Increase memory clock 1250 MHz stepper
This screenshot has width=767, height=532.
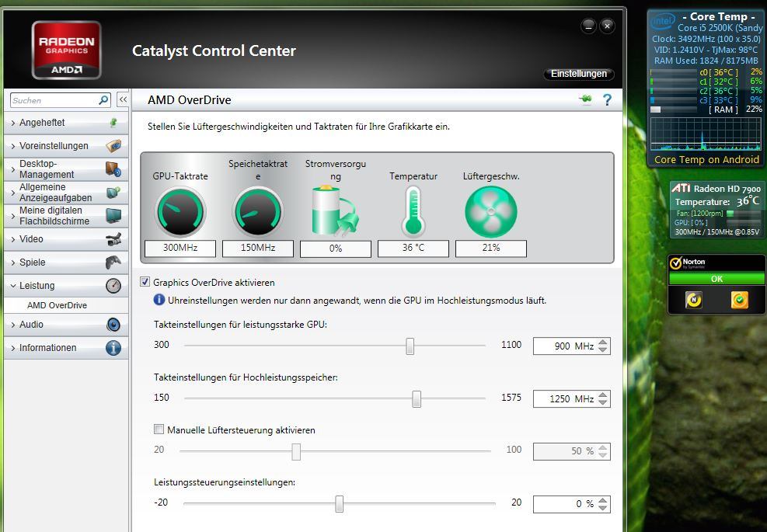pyautogui.click(x=603, y=395)
